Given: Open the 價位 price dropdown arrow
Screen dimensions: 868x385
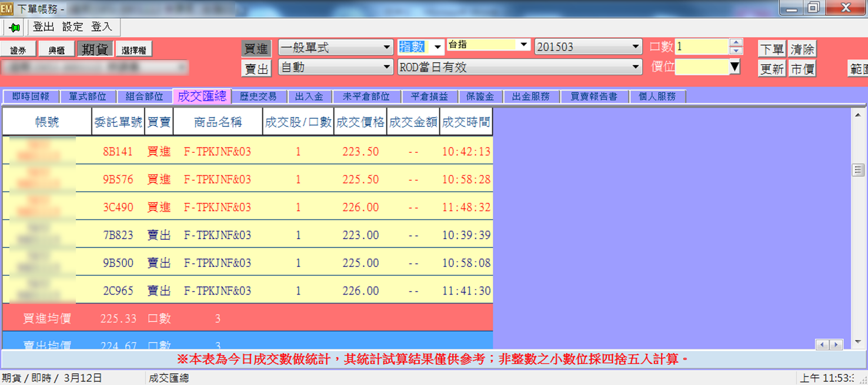Looking at the screenshot, I should click(735, 68).
